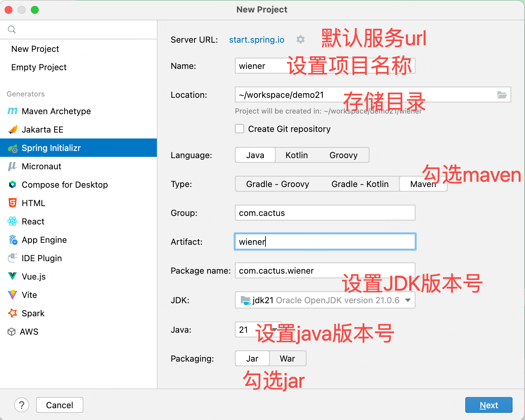The height and width of the screenshot is (420, 525).
Task: Click the Vue.js logo icon
Action: tap(12, 276)
